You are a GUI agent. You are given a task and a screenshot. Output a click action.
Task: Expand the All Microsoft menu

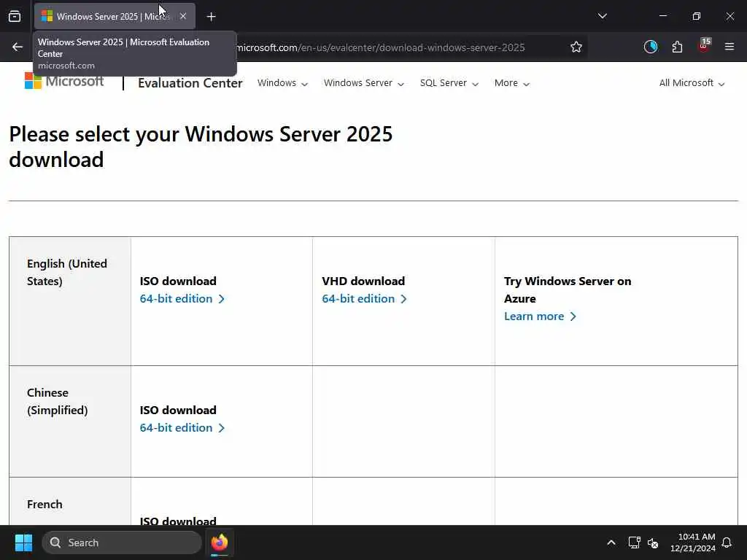click(x=692, y=83)
